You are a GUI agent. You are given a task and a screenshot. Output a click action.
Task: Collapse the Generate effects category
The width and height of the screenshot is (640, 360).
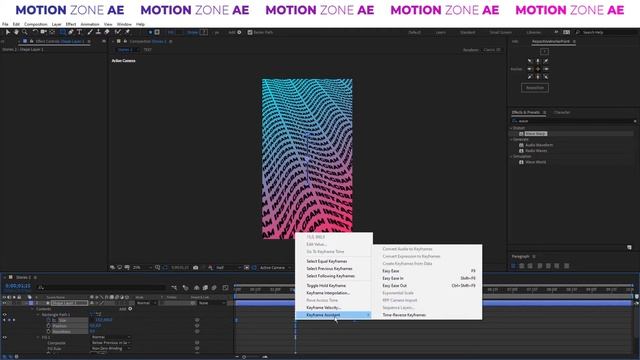tap(511, 140)
